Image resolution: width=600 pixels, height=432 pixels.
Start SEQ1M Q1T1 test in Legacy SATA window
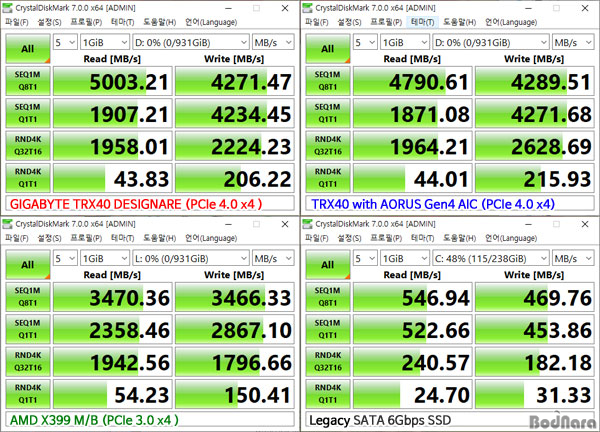tap(328, 329)
